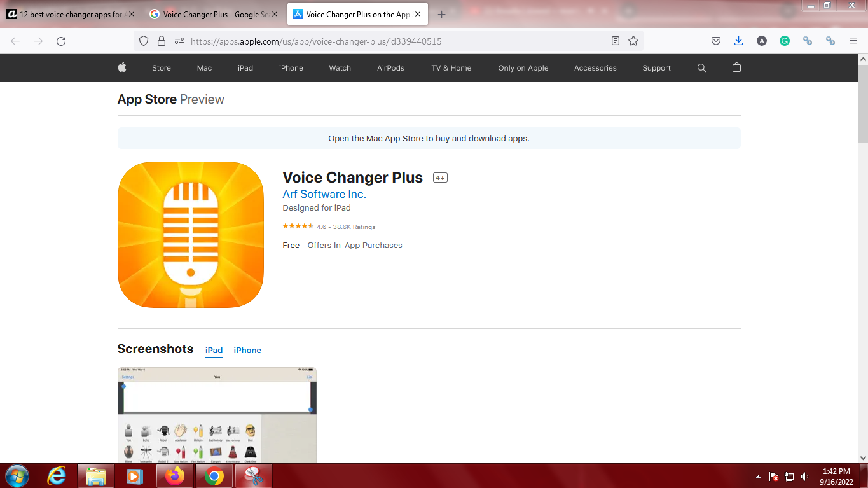This screenshot has height=488, width=868.
Task: Click the tracking protection shield icon
Action: 144,41
